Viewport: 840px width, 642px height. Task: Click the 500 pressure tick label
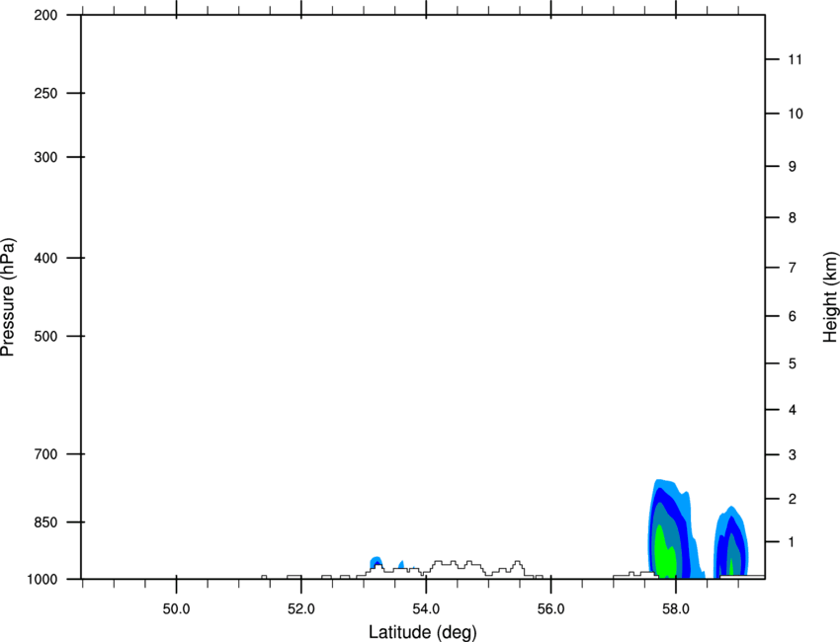(45, 336)
